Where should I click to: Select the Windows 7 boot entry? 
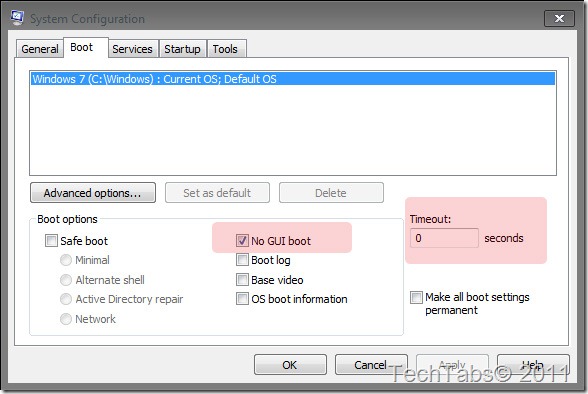(292, 79)
